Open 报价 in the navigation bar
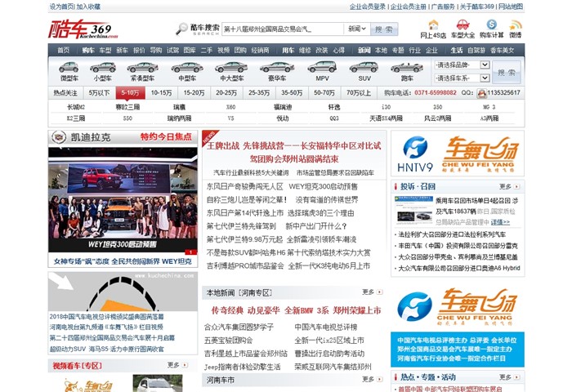Viewport: 572px width, 392px height. pos(139,51)
